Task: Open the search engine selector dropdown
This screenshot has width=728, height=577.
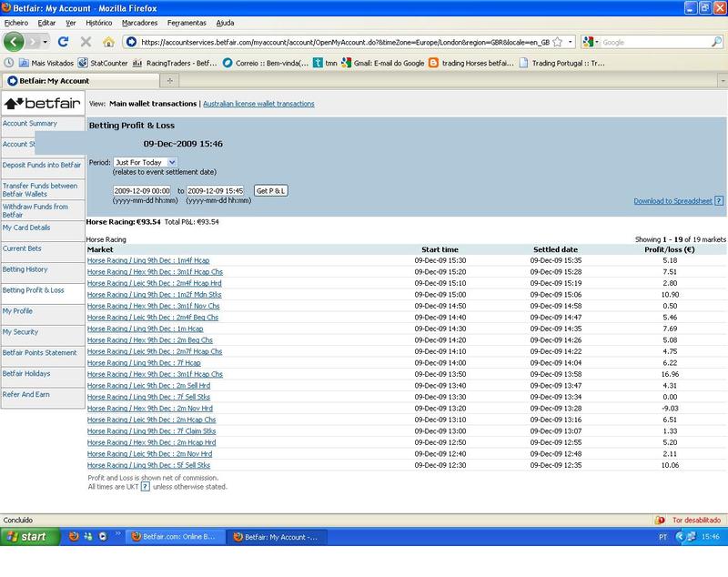Action: (590, 42)
